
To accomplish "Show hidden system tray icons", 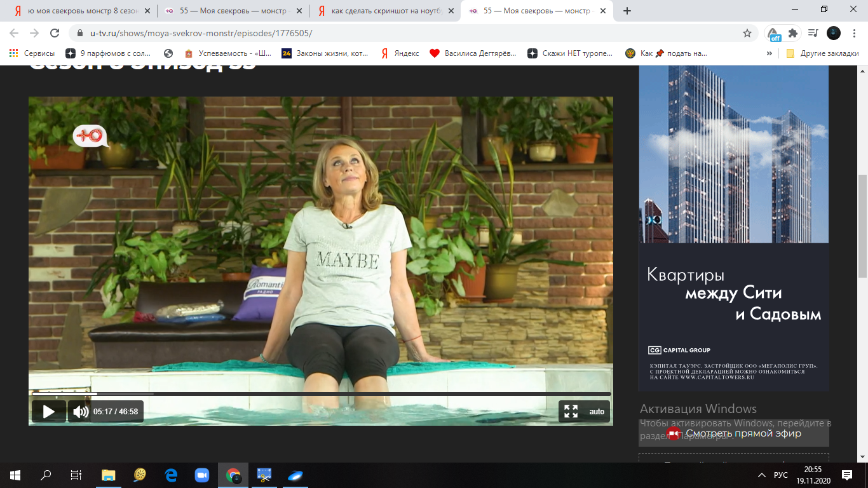I will point(762,475).
